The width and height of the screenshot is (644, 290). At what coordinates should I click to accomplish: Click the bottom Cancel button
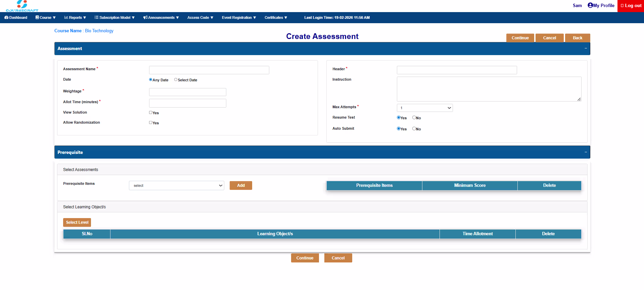(338, 258)
